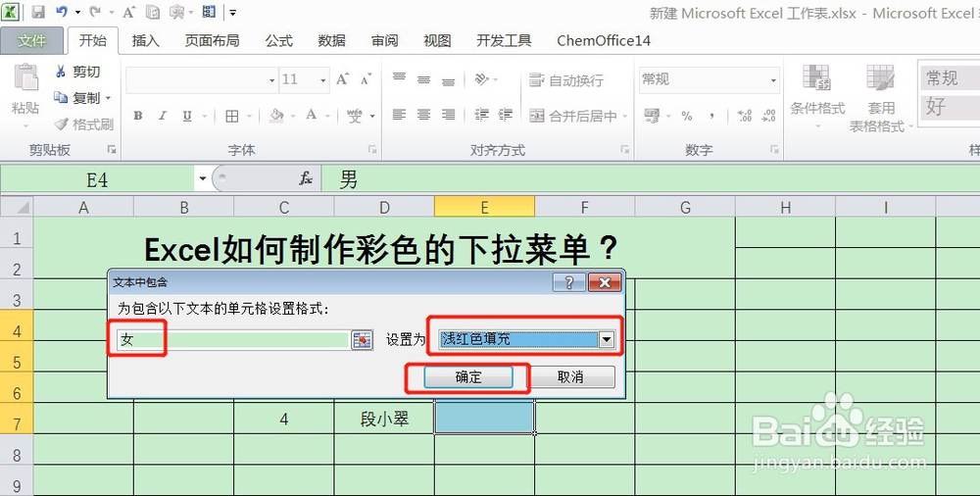
Task: Click the Cut scissors icon
Action: coord(61,72)
